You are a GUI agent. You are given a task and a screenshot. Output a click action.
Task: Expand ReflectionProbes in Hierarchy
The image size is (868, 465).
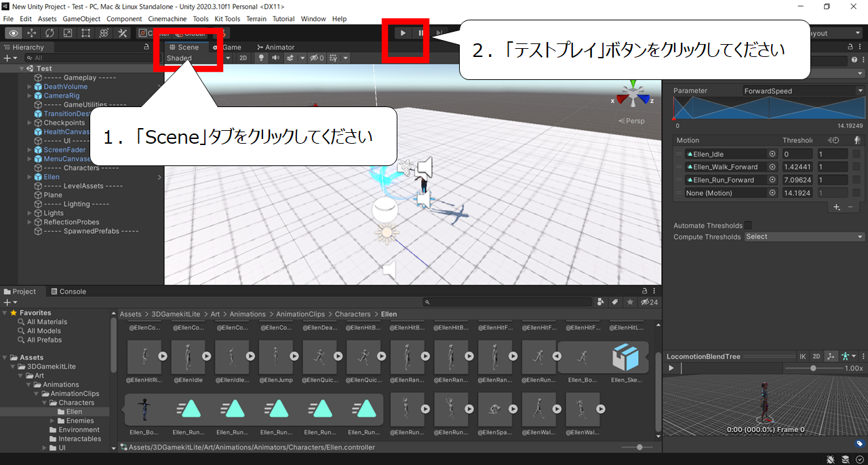(x=29, y=222)
